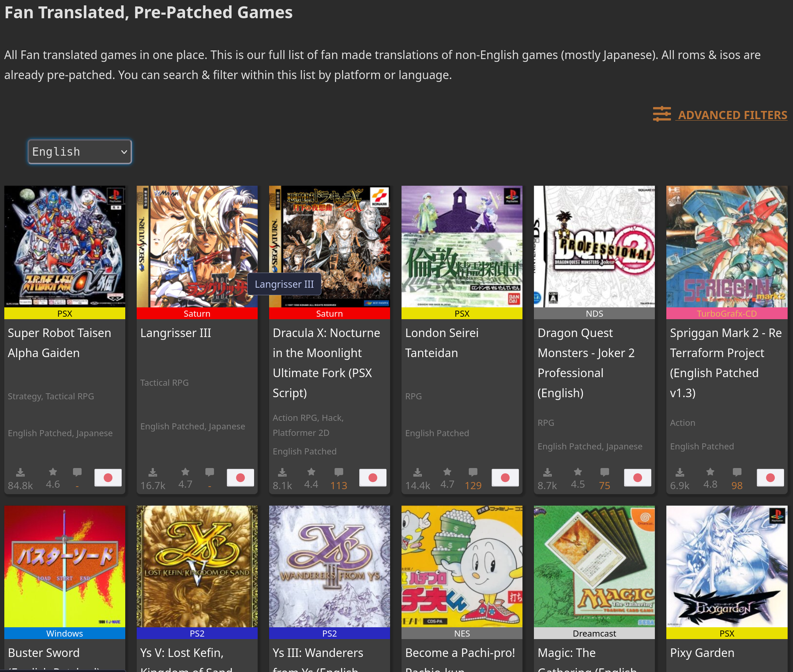Viewport: 793px width, 672px height.
Task: Click the Dracula X Saturn cover art
Action: [x=329, y=246]
